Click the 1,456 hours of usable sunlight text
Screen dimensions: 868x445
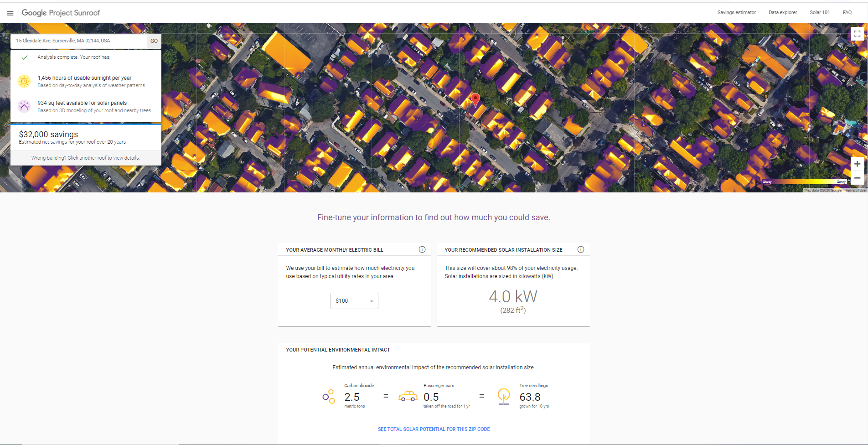(84, 78)
